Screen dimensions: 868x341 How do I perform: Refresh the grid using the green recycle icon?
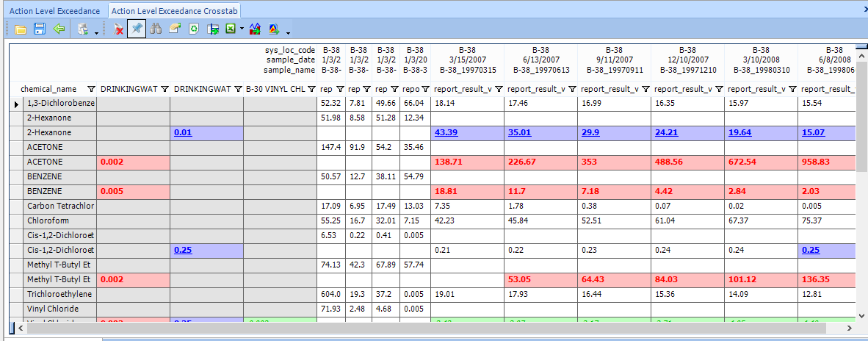(194, 29)
